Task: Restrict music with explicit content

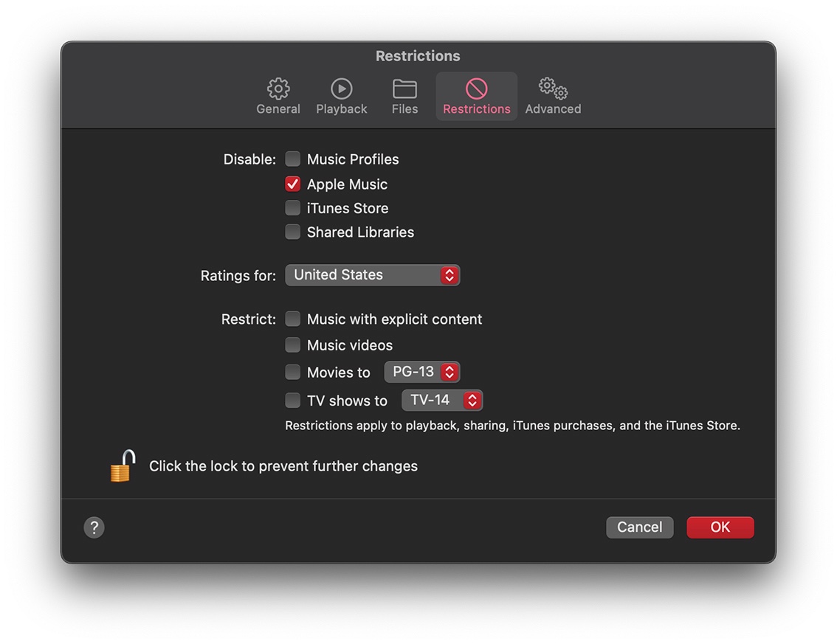Action: pyautogui.click(x=292, y=319)
